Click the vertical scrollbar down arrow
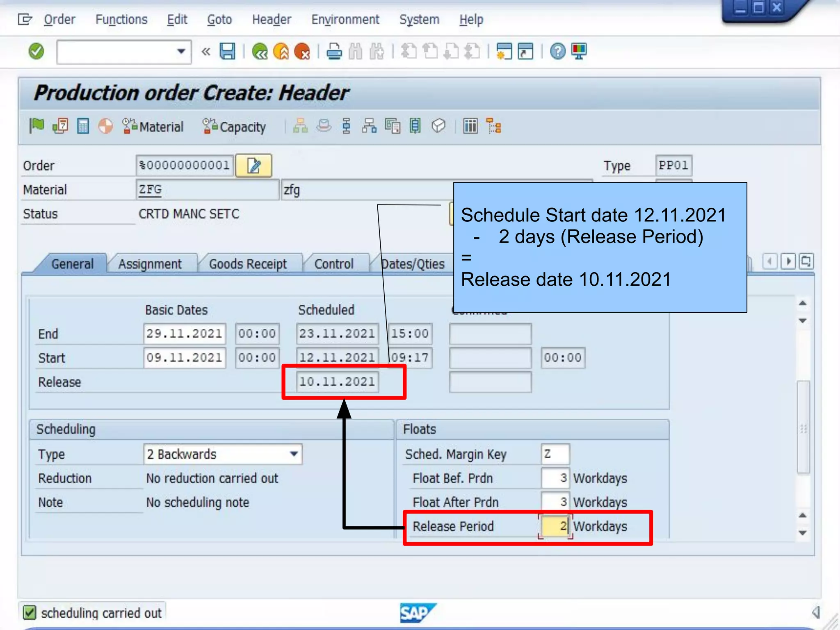 tap(803, 533)
